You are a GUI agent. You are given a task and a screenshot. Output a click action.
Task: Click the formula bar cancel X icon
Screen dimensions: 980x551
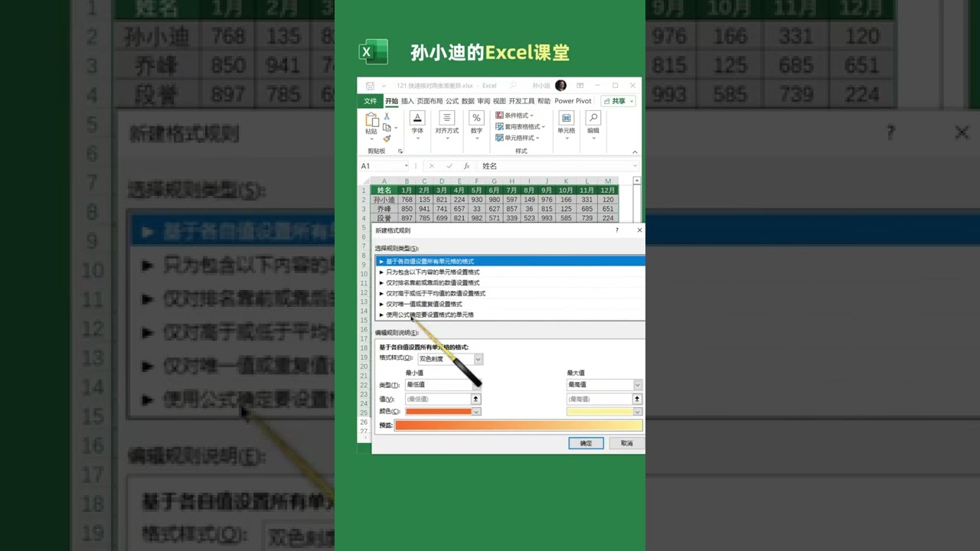pyautogui.click(x=432, y=166)
